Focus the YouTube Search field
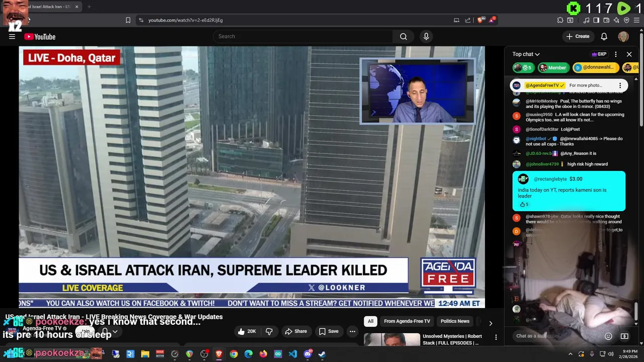 coord(303,36)
